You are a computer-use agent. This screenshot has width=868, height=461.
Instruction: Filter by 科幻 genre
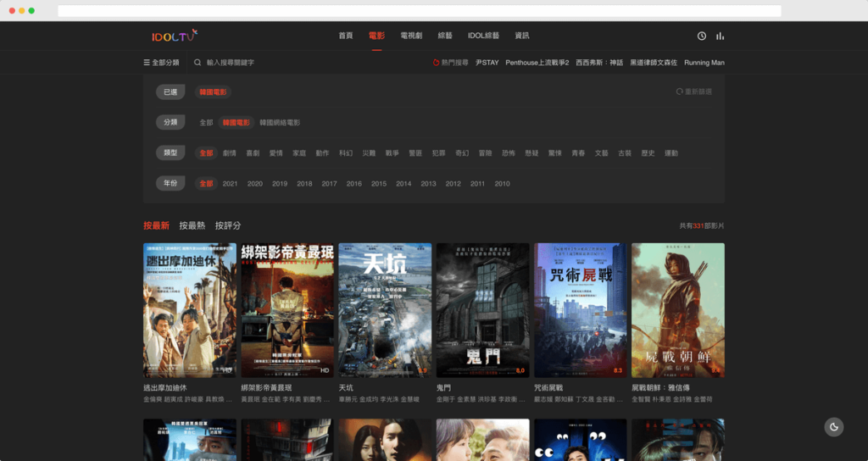[x=346, y=153]
